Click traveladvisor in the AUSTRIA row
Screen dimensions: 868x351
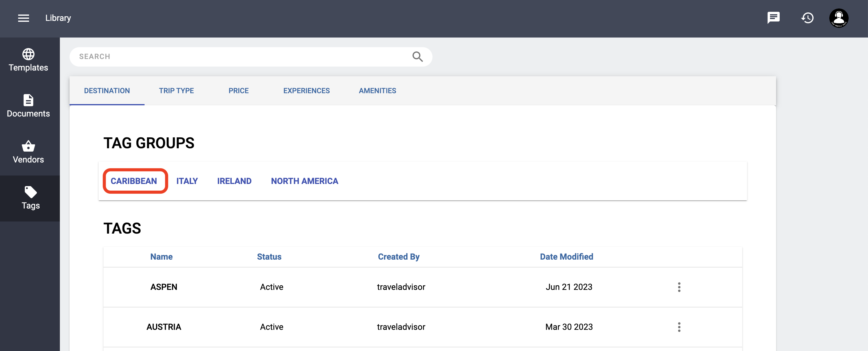pos(401,327)
